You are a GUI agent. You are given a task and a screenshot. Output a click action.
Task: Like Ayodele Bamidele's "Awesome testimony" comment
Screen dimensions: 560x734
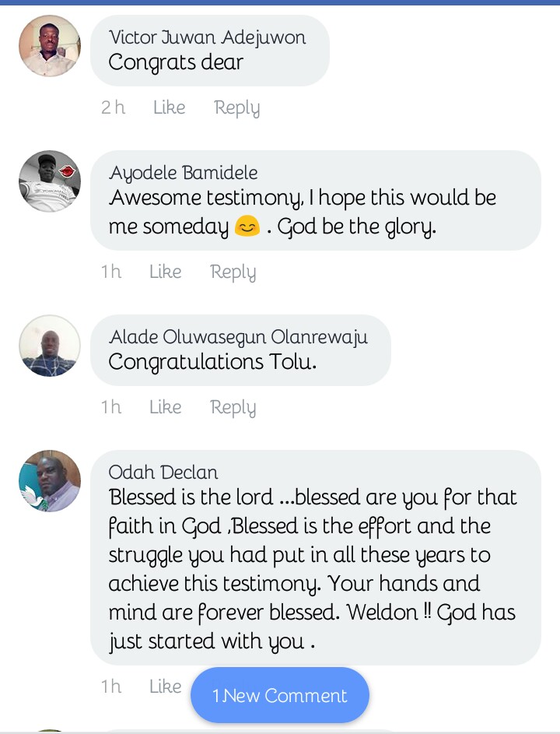[165, 272]
